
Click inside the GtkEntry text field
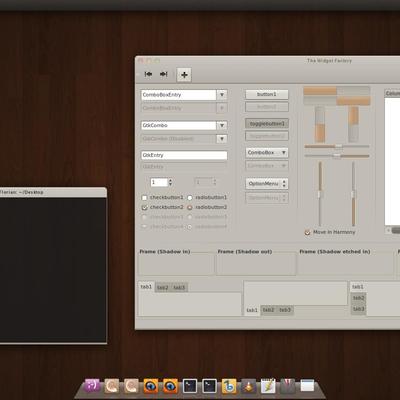coord(184,155)
